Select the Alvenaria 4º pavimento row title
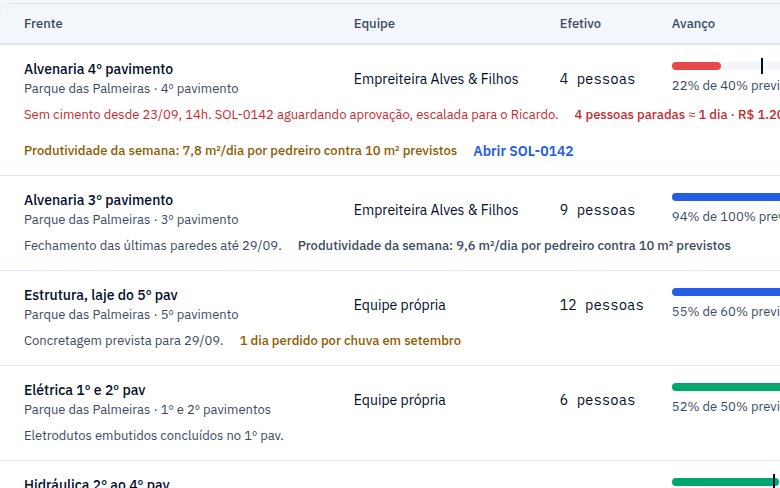Viewport: 780px width, 488px height. (x=98, y=69)
